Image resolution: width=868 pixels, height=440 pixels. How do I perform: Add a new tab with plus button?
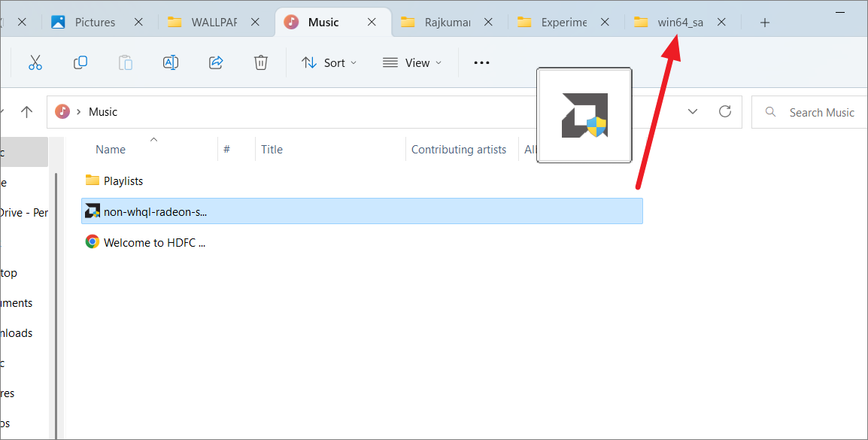click(764, 22)
